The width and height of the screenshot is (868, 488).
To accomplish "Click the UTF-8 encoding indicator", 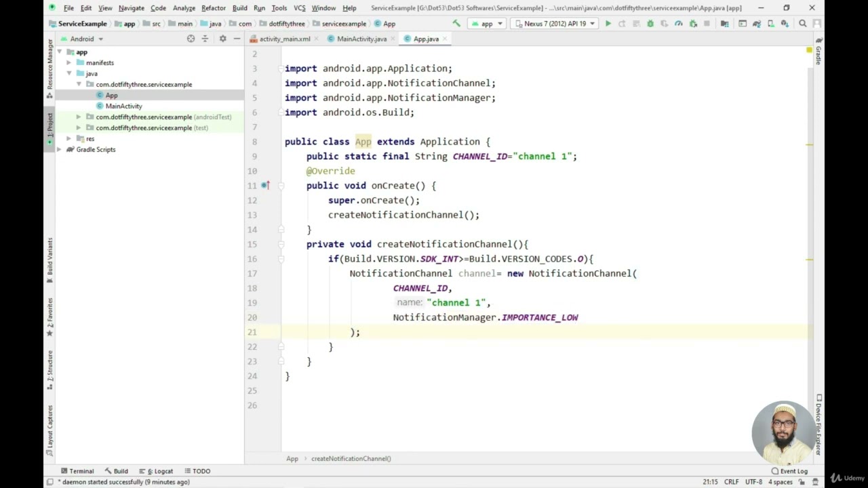I will tap(753, 482).
